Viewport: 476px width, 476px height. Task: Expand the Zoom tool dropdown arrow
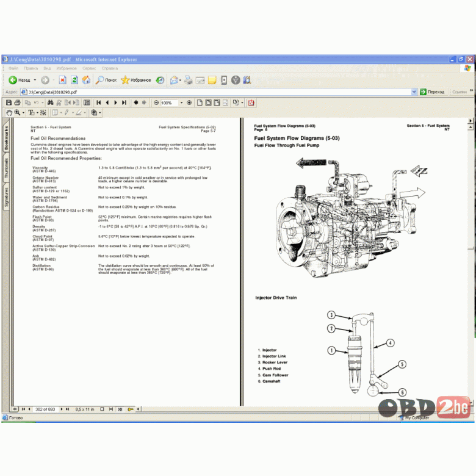[x=23, y=113]
